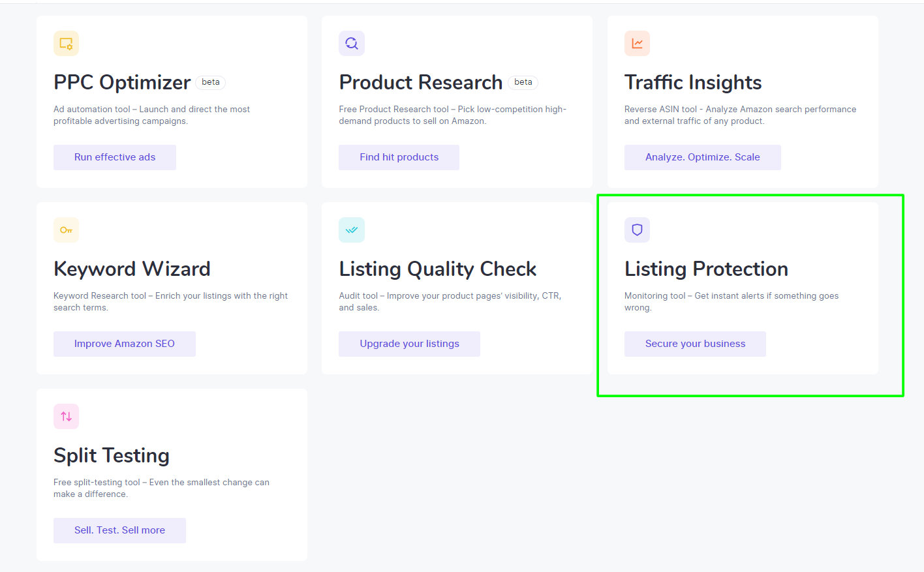Click the Listing Quality Check double-checkmark icon
The width and height of the screenshot is (924, 572).
click(x=352, y=230)
